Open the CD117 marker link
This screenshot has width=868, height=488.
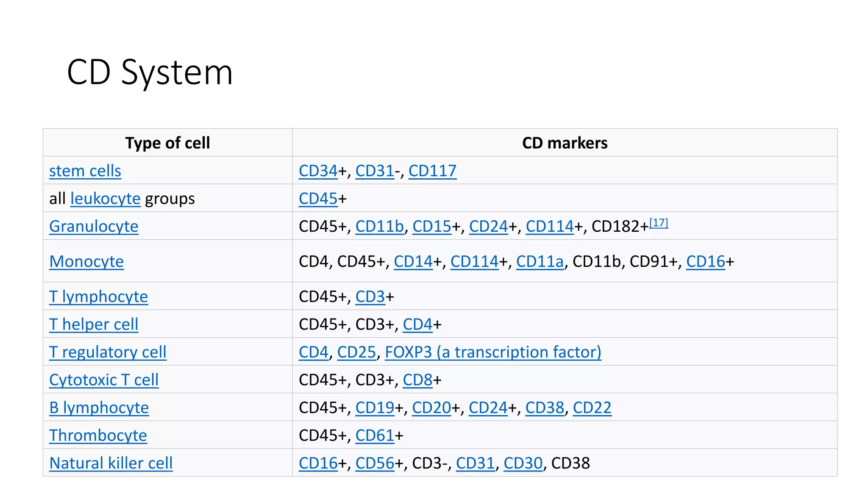pos(432,171)
